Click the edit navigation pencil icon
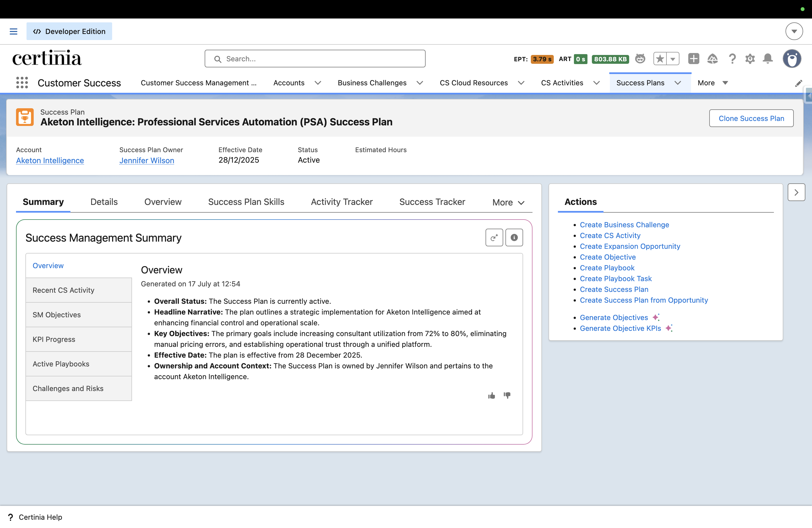The width and height of the screenshot is (812, 528). pos(798,84)
